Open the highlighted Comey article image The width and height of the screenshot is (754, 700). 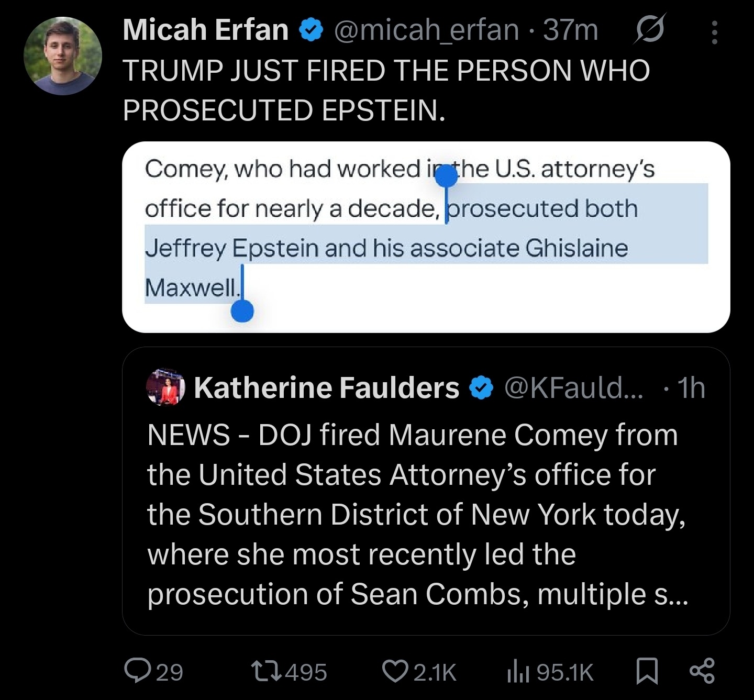426,237
